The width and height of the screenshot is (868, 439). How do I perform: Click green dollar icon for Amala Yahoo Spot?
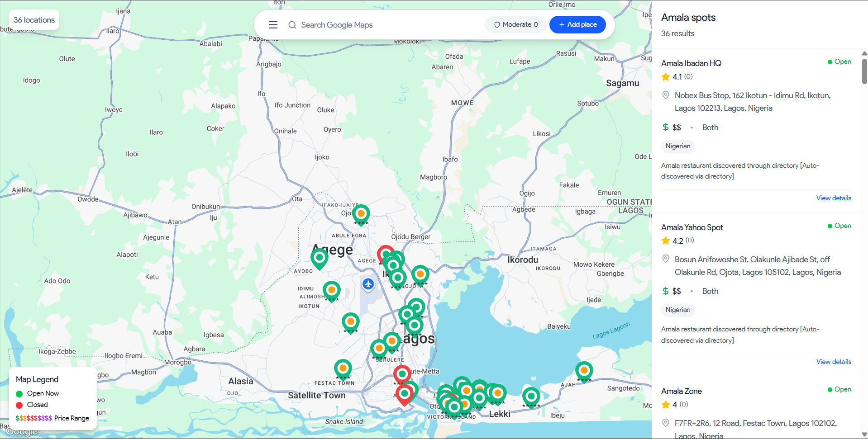point(666,291)
